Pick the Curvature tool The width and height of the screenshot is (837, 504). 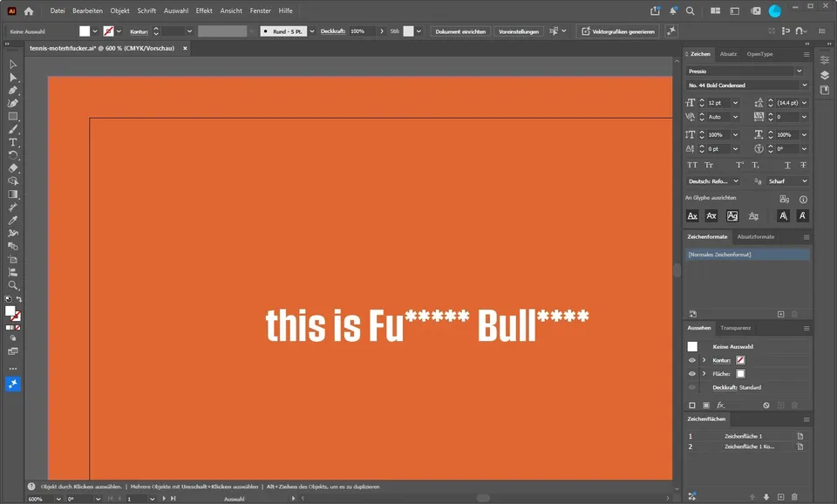[x=13, y=103]
